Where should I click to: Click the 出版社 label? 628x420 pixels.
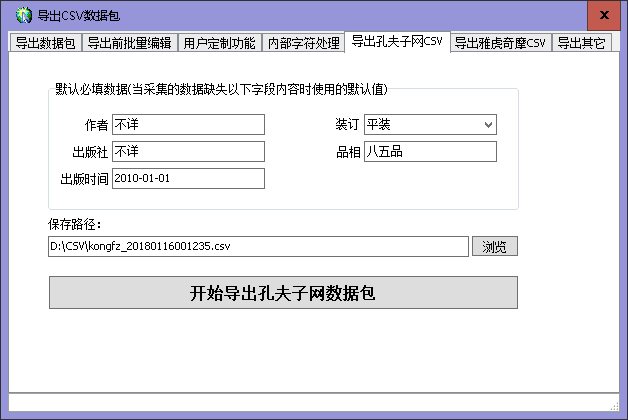click(x=90, y=152)
